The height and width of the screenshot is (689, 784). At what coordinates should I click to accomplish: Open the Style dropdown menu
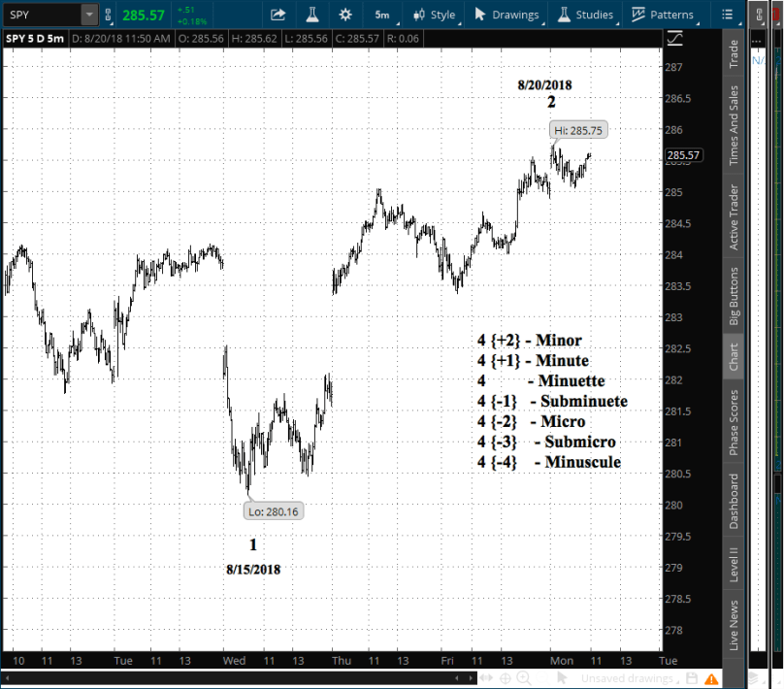point(434,15)
